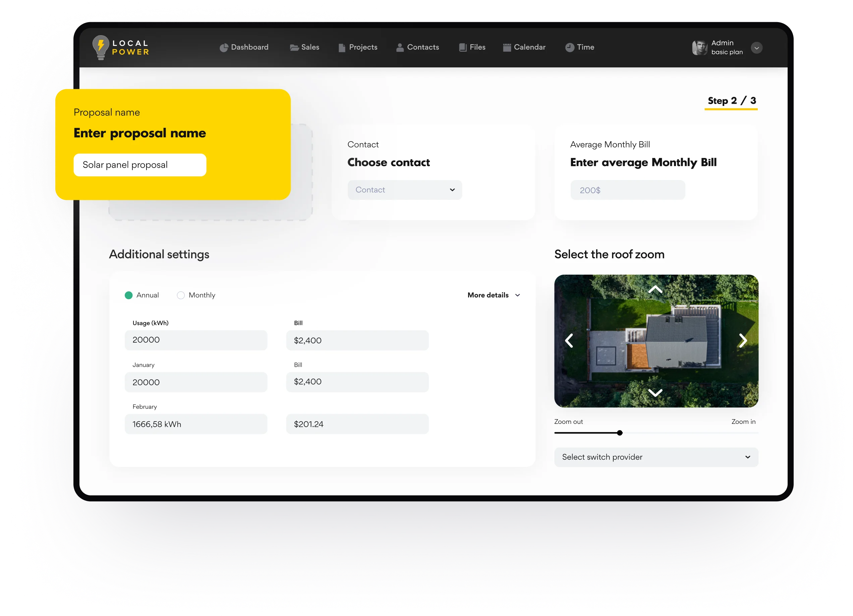
Task: Pan roof image up with arrow
Action: point(655,290)
